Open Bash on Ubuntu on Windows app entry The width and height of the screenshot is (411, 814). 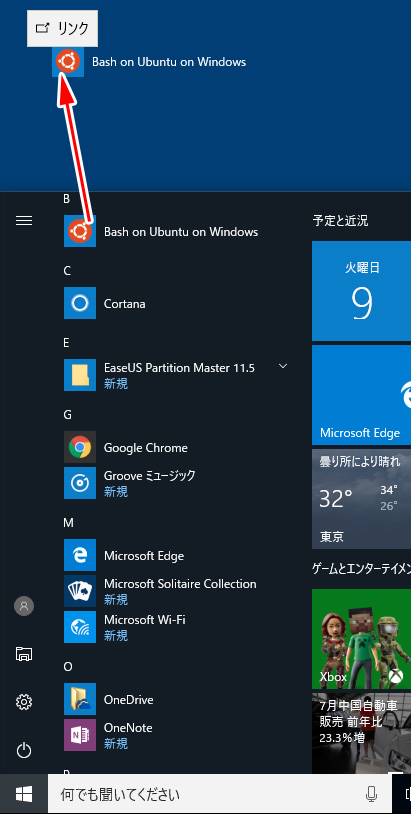[175, 232]
